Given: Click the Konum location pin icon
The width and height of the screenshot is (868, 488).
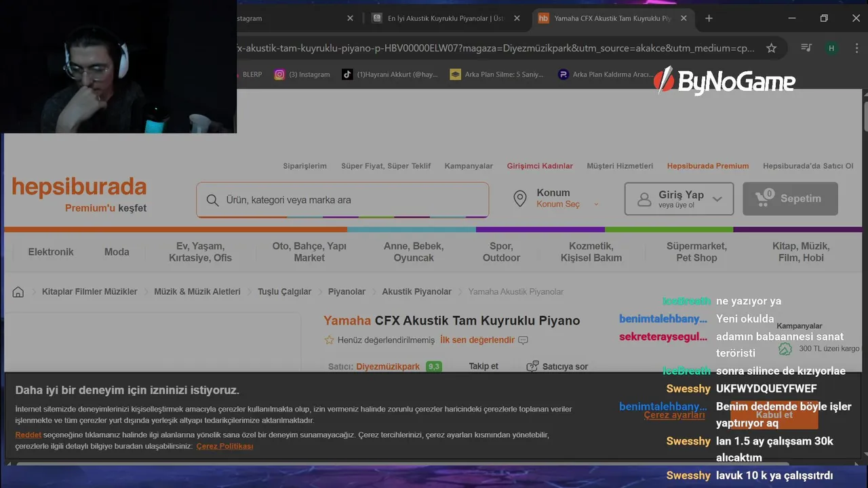Looking at the screenshot, I should (x=520, y=199).
